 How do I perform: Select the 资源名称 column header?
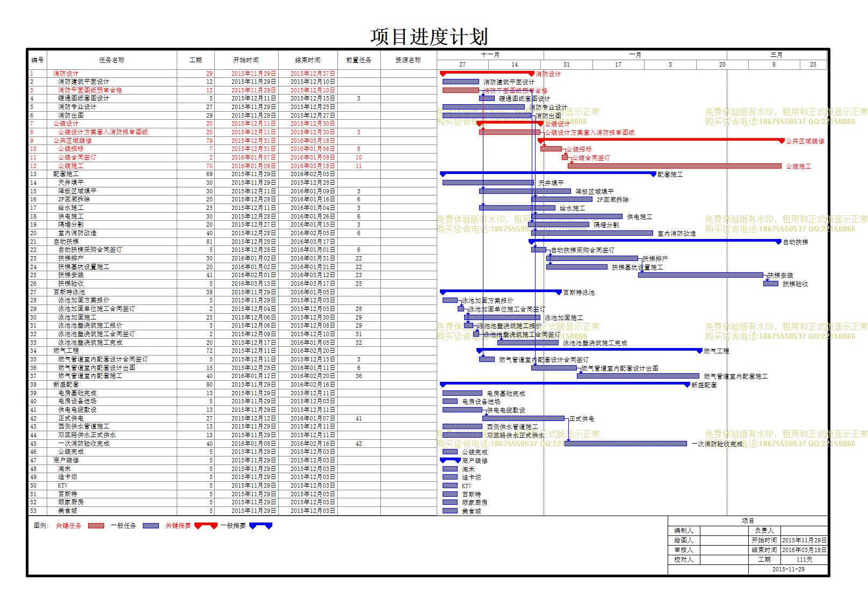click(x=408, y=60)
